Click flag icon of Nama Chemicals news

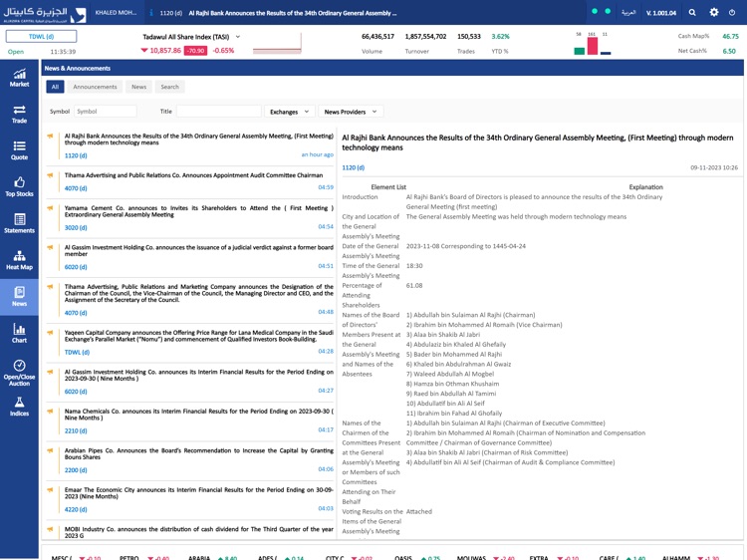coord(50,412)
